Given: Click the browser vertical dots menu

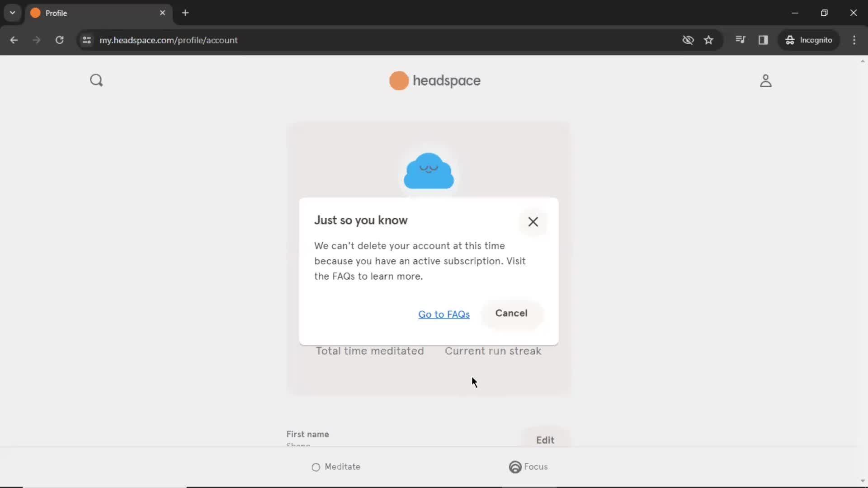Looking at the screenshot, I should click(854, 40).
